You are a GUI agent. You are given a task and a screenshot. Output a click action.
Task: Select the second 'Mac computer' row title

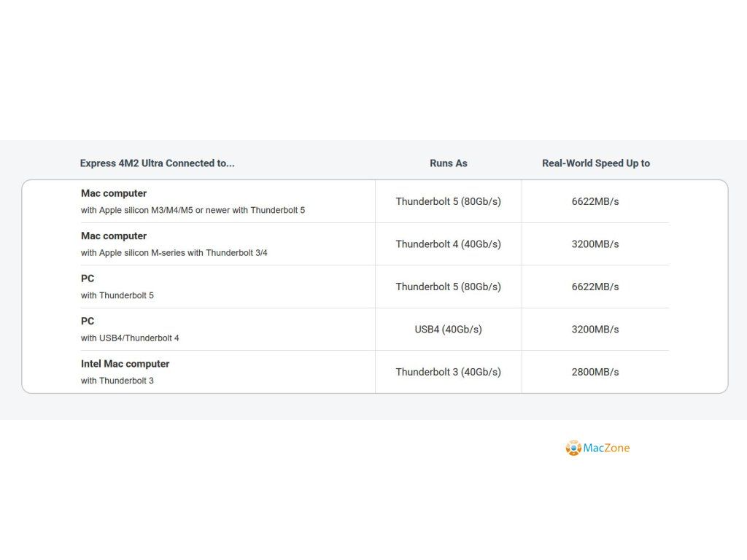coord(114,236)
